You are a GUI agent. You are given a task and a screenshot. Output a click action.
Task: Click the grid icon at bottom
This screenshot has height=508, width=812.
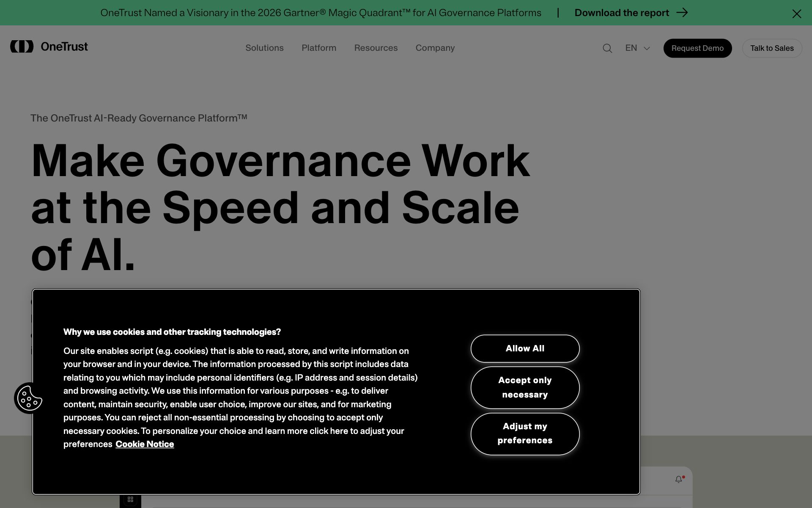point(130,500)
